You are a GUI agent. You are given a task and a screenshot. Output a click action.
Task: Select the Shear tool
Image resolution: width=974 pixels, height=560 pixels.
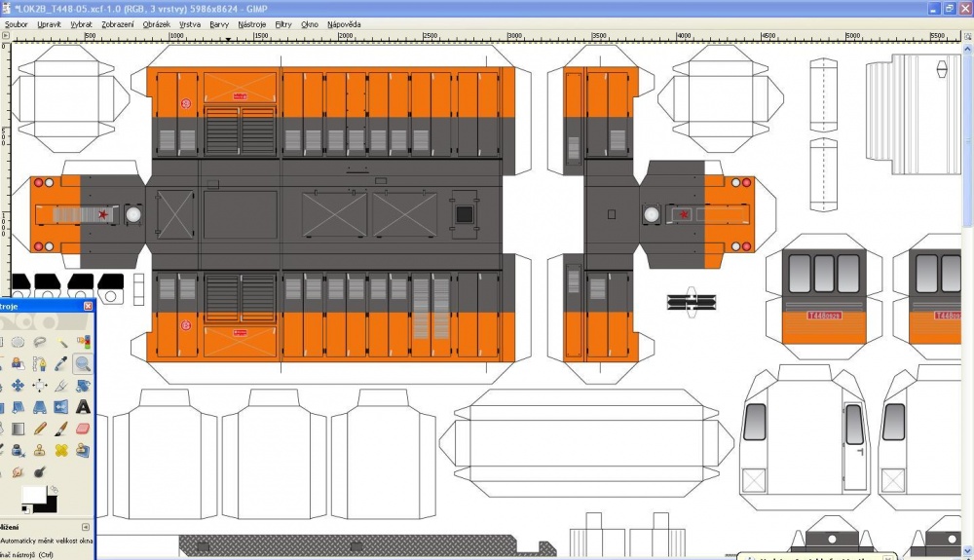click(18, 407)
